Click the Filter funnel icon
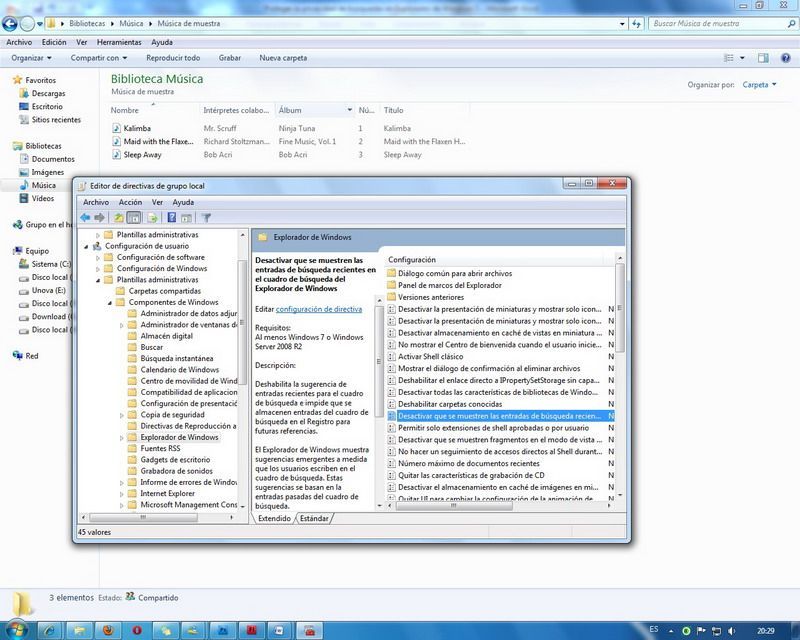 point(206,217)
